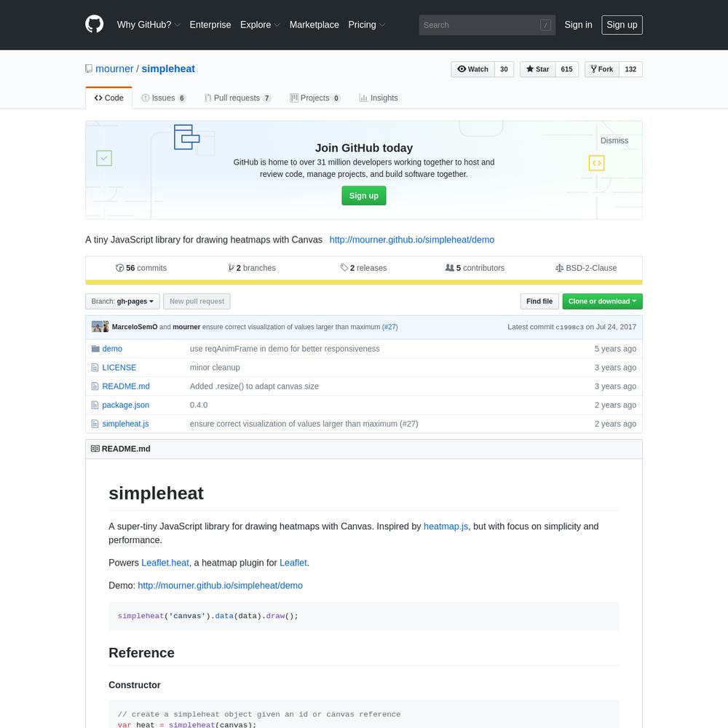The image size is (728, 728).
Task: Click the README book icon in header
Action: tap(95, 449)
